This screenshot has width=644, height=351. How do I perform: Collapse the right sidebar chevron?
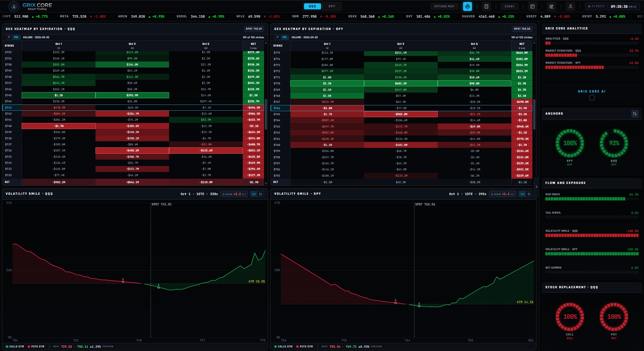point(536,187)
